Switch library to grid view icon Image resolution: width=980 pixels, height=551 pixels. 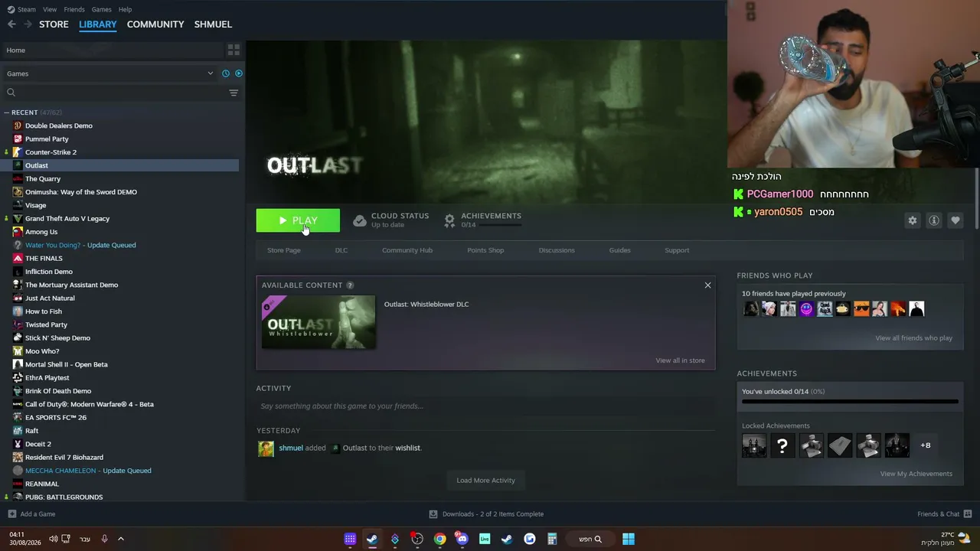[234, 50]
